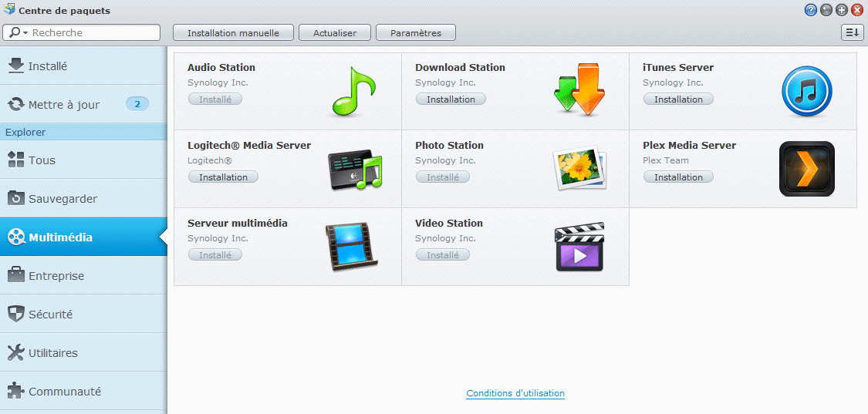This screenshot has height=414, width=868.
Task: Click the Serveur multimédia filmstrip icon
Action: (x=352, y=246)
